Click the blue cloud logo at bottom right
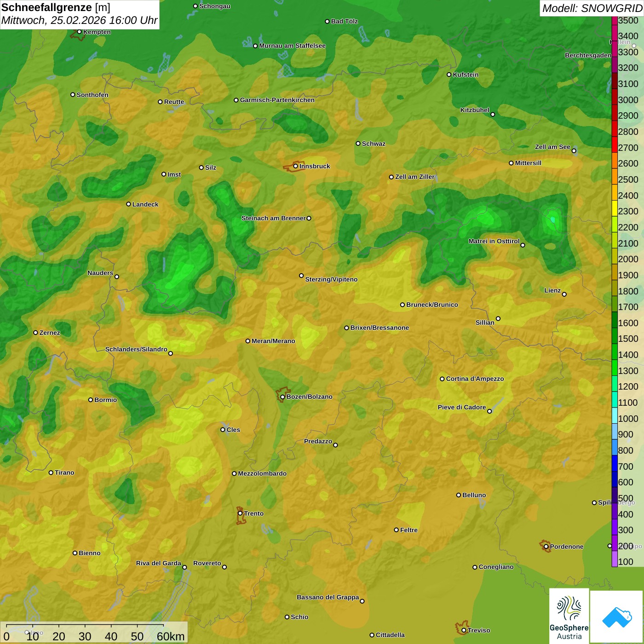Screen dimensions: 644x644 [617, 617]
